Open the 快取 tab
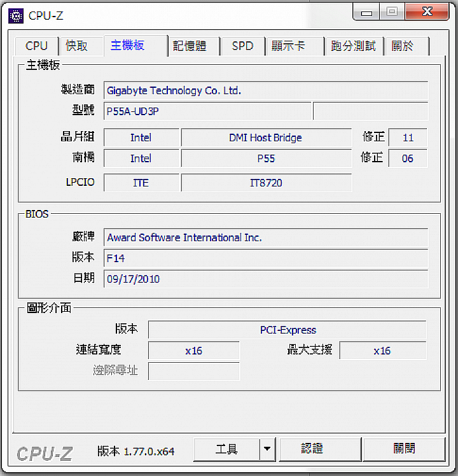This screenshot has height=476, width=458. point(81,46)
